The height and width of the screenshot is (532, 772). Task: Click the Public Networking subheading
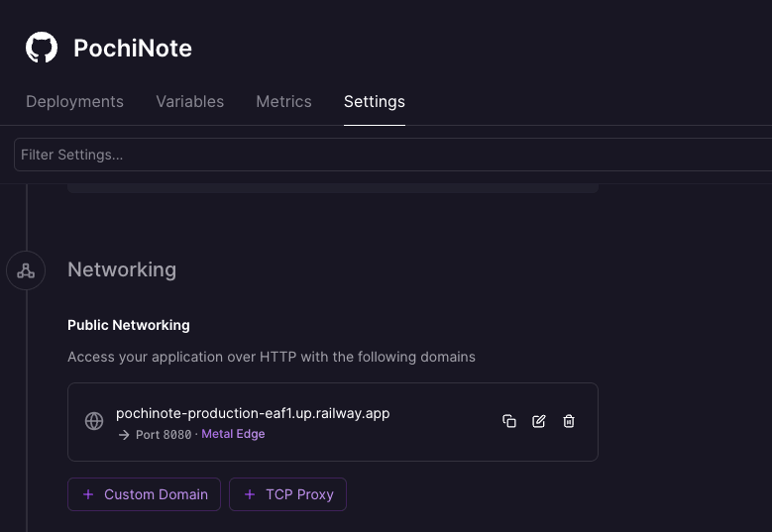point(129,325)
